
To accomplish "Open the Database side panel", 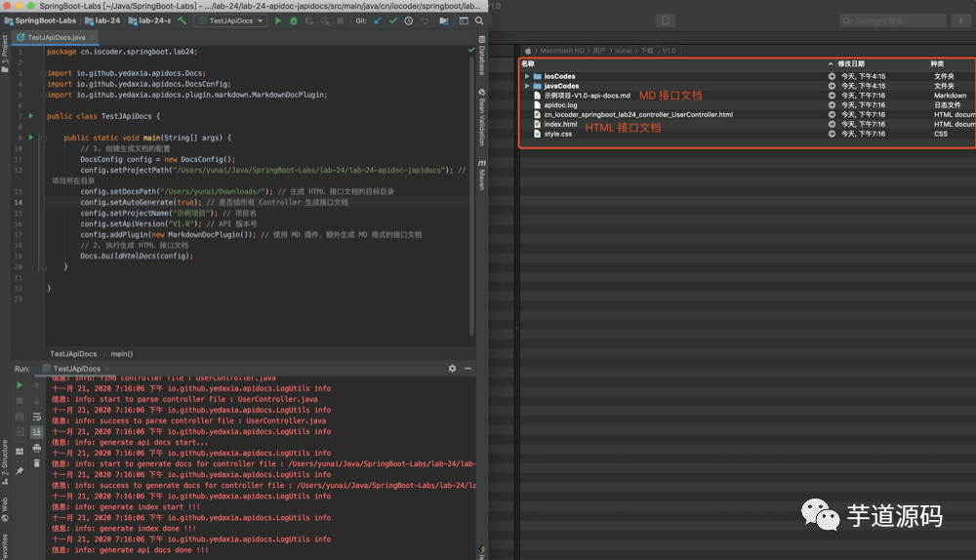I will (482, 56).
